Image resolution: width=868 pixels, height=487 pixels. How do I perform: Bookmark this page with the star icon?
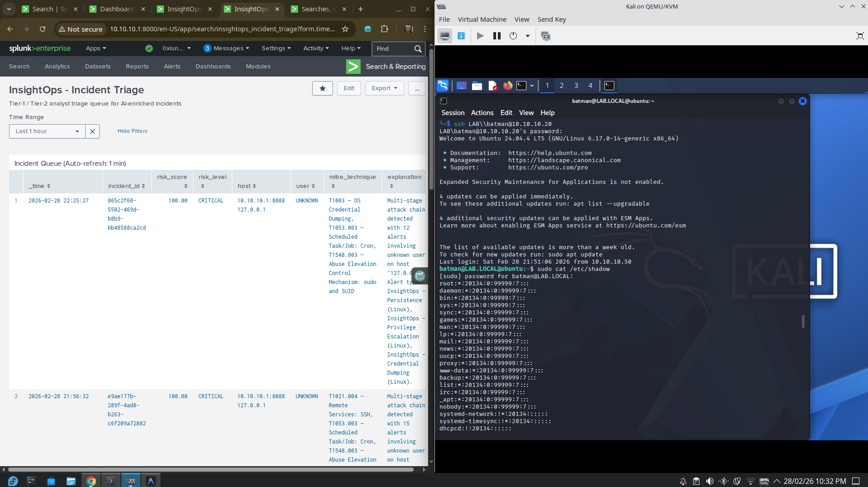point(345,29)
